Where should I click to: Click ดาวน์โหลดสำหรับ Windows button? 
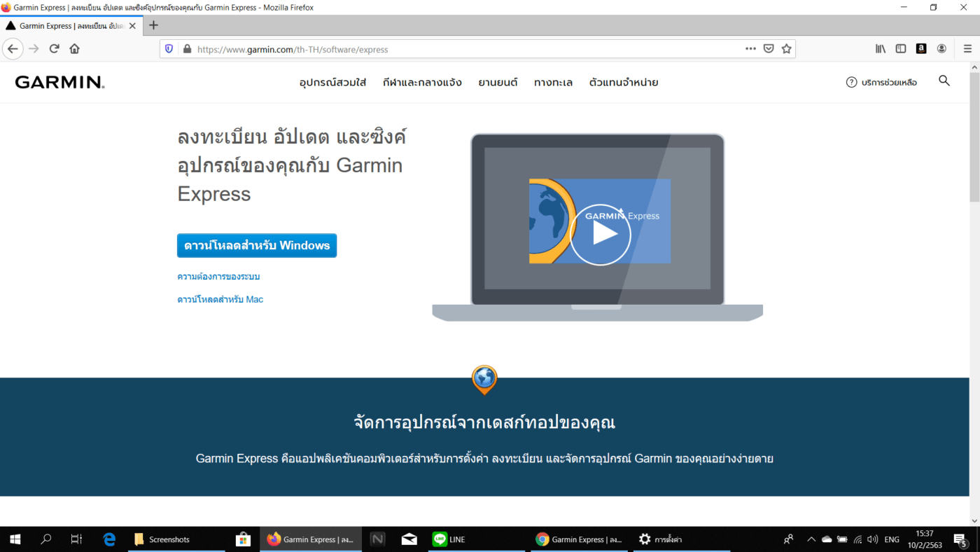tap(257, 246)
